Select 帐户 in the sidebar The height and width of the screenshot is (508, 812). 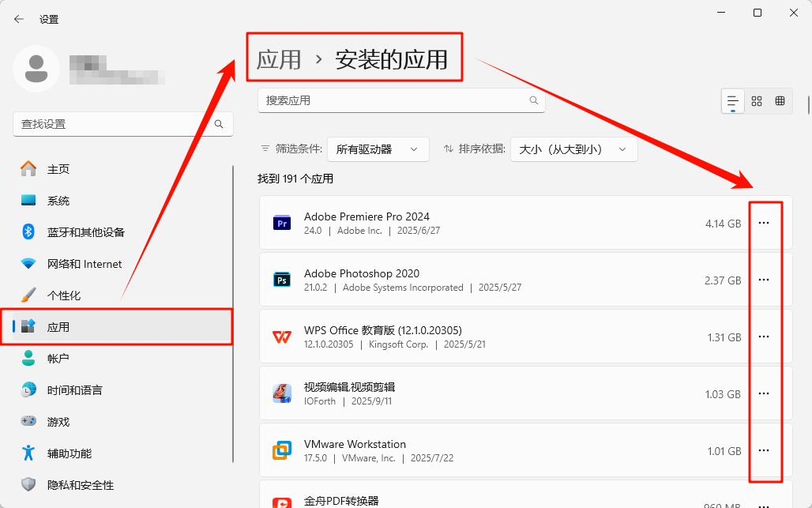pos(59,358)
